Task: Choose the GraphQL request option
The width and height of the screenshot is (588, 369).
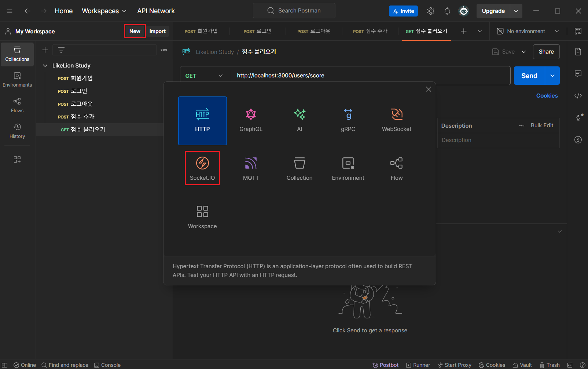Action: coord(251,121)
